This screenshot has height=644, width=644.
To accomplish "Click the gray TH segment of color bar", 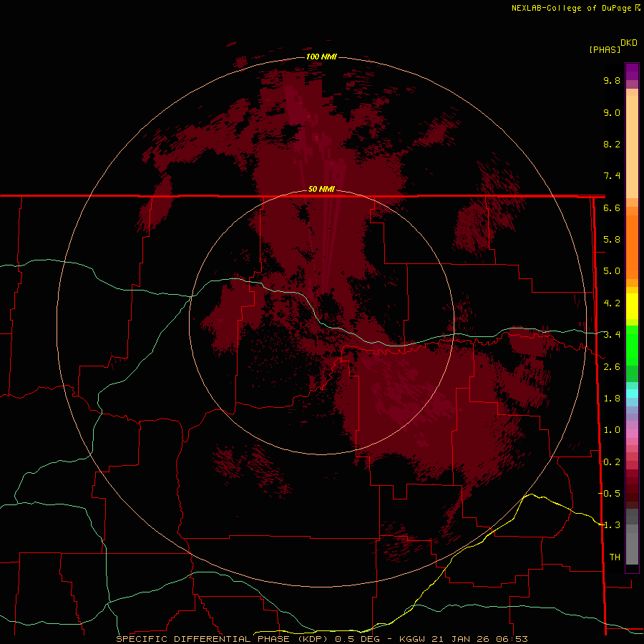I will (x=632, y=550).
